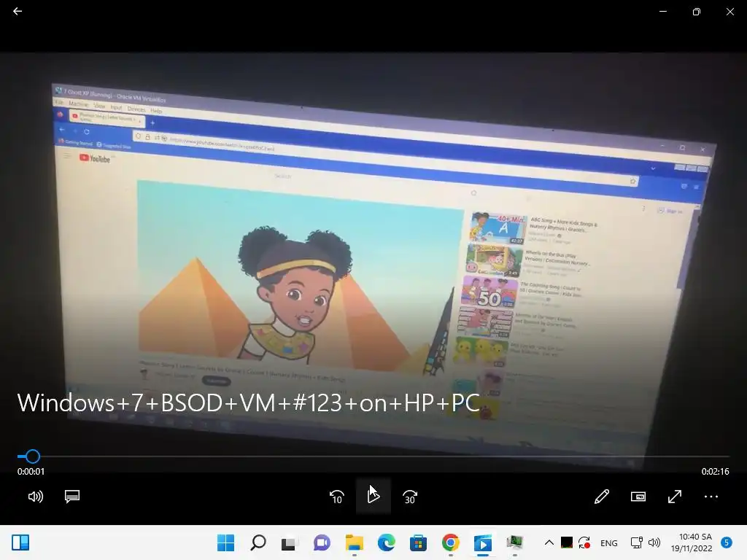Play the video
Image resolution: width=747 pixels, height=560 pixels.
[373, 496]
